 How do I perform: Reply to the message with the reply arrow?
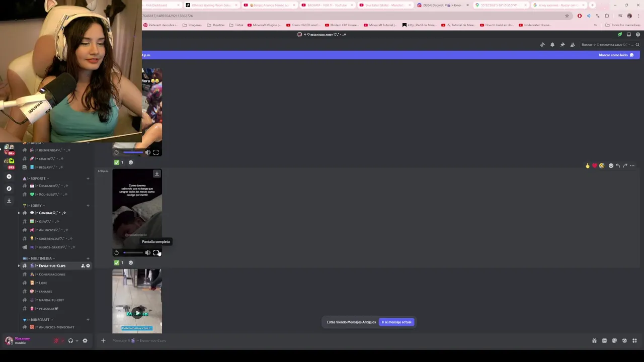(x=618, y=165)
